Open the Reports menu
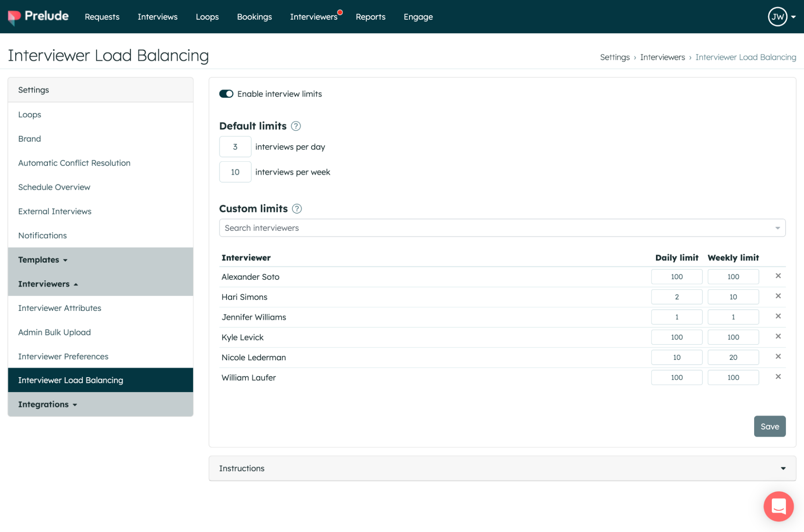Viewport: 804px width, 532px height. (370, 17)
